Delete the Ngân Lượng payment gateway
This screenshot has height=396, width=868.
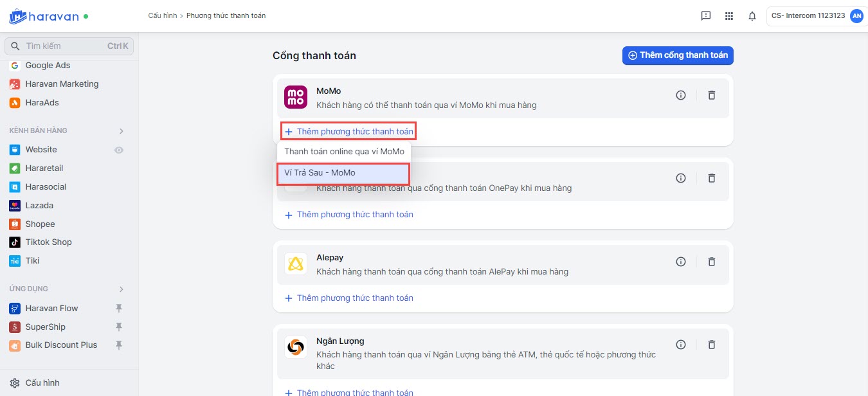pyautogui.click(x=712, y=345)
